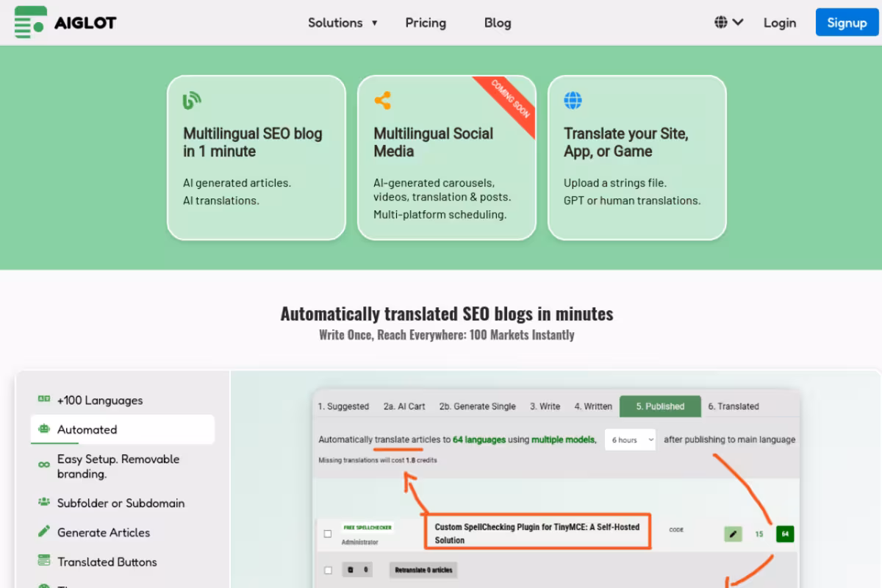Click the green blog feed icon
882x588 pixels.
click(192, 101)
